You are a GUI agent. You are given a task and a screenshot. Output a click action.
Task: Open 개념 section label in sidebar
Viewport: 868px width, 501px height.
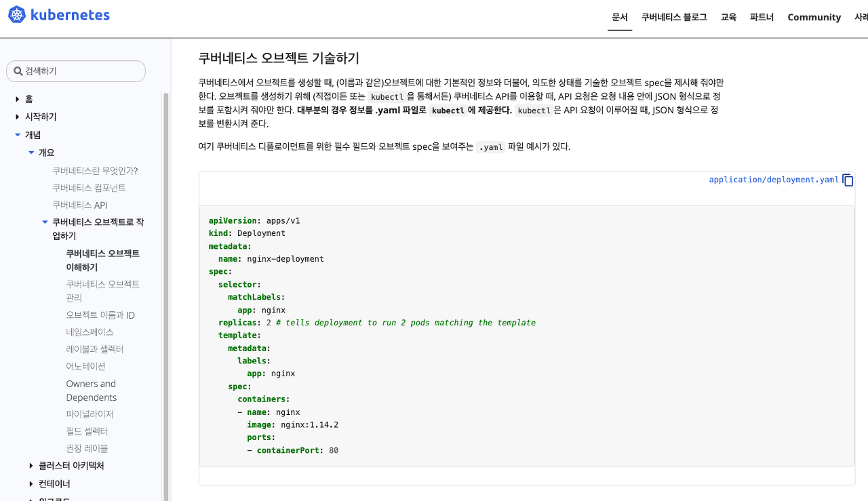(33, 134)
